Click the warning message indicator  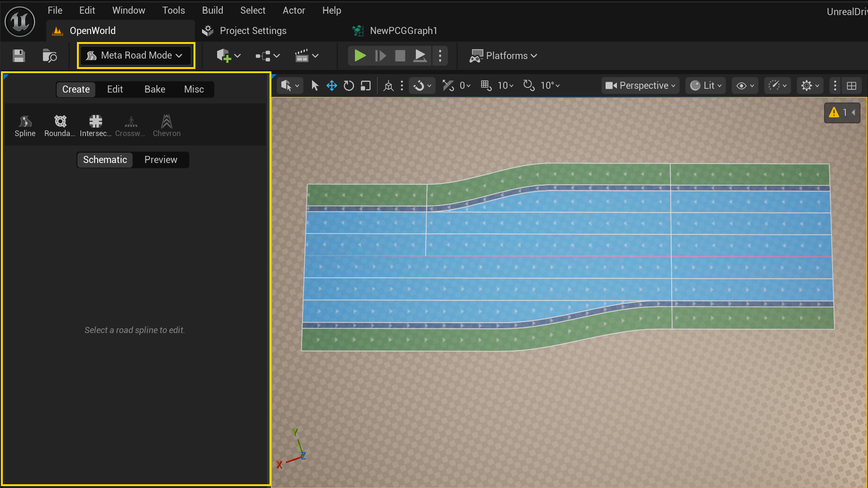(842, 112)
